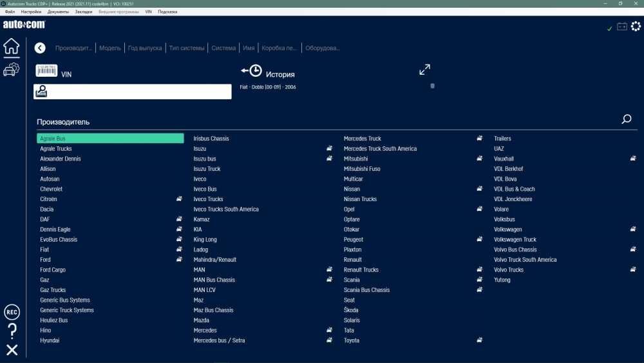
Task: Open the VIN menu in menu bar
Action: pyautogui.click(x=148, y=12)
